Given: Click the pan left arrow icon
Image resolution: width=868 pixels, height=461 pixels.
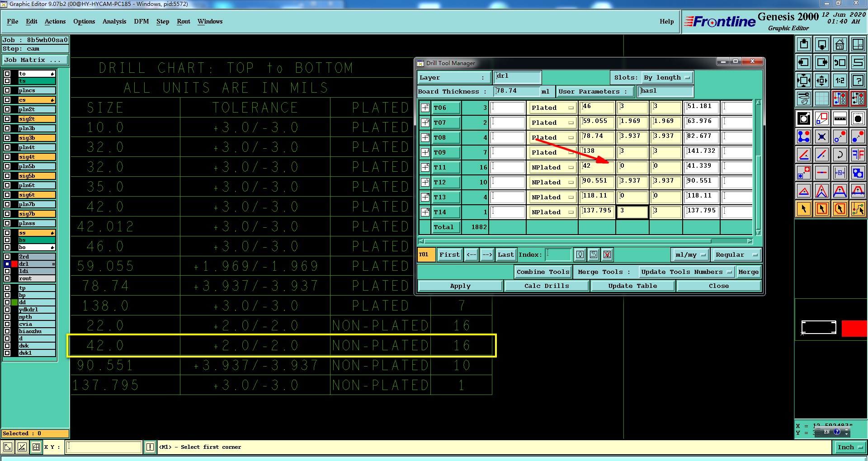Looking at the screenshot, I should click(x=804, y=62).
